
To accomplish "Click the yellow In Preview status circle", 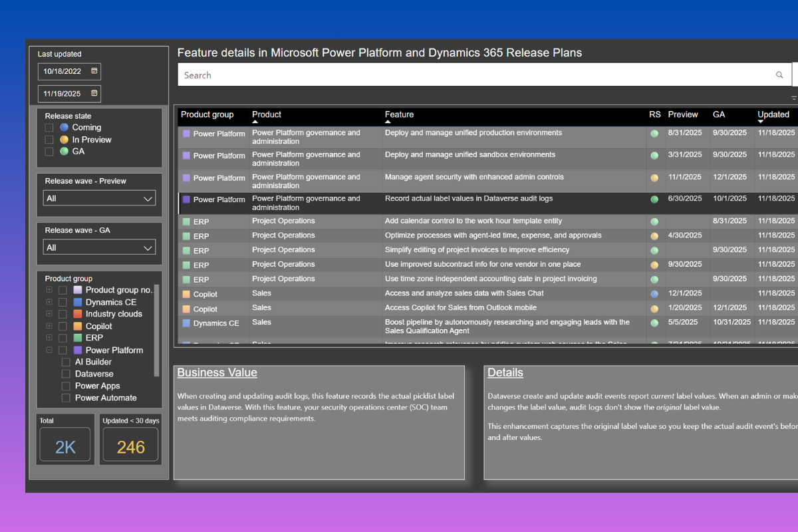I will click(64, 140).
